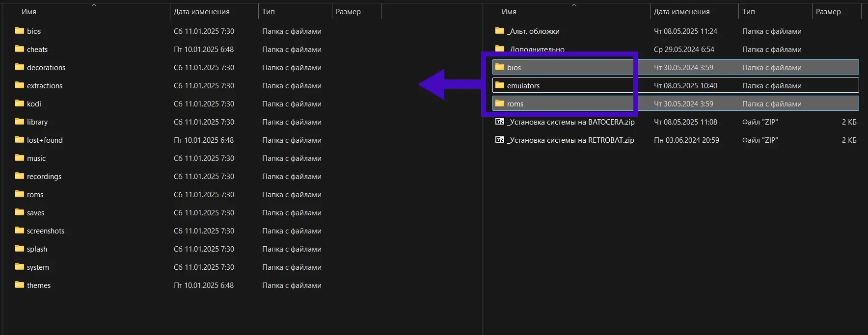Click the BATOCERA.zip archive icon
The width and height of the screenshot is (868, 335).
(x=500, y=122)
